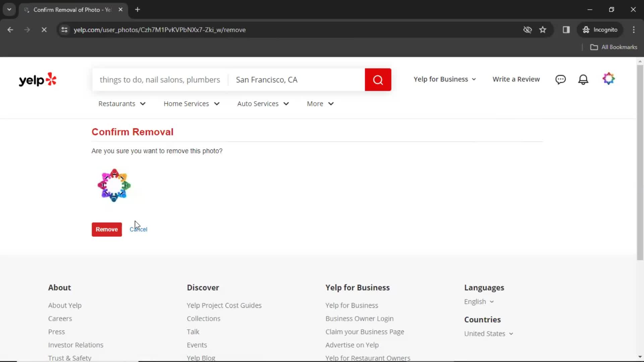
Task: Click the Write a Review menu item
Action: pos(516,79)
